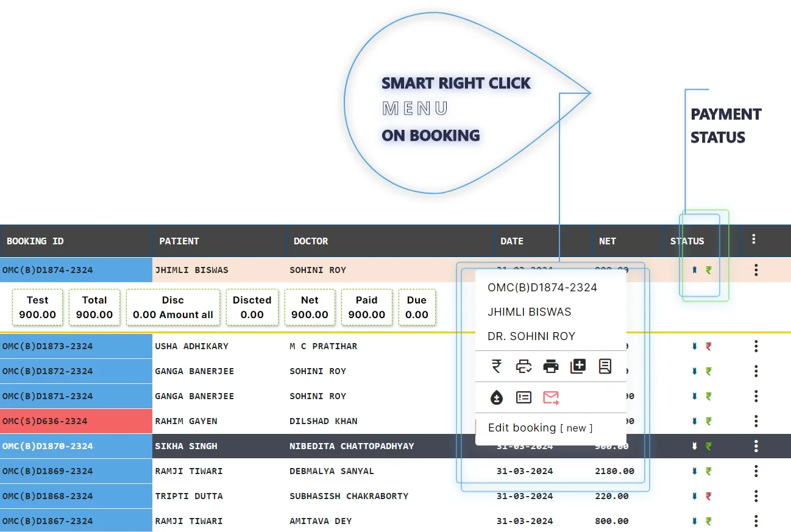Click doctor name AMITAVA DEY
The height and width of the screenshot is (532, 791).
[x=321, y=521]
